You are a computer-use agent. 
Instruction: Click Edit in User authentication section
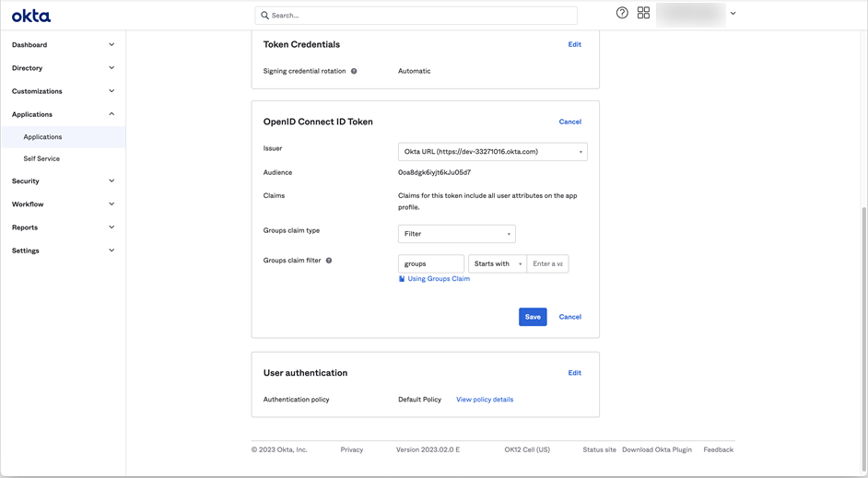coord(575,373)
